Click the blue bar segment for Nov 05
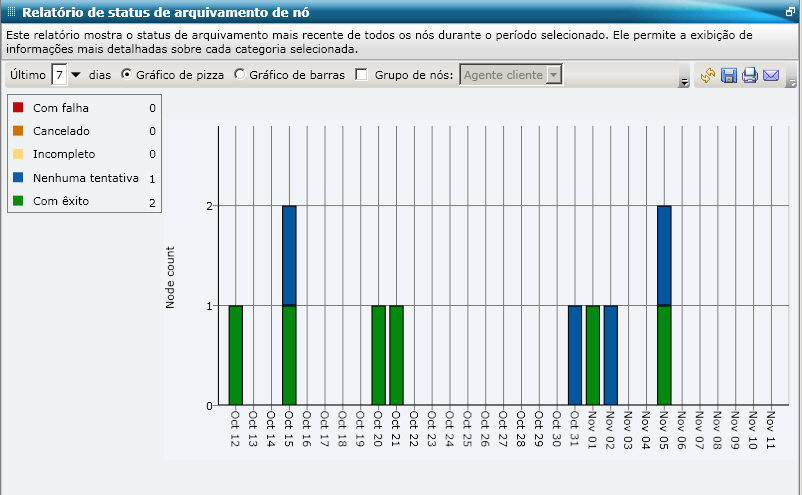This screenshot has height=495, width=802. (664, 256)
